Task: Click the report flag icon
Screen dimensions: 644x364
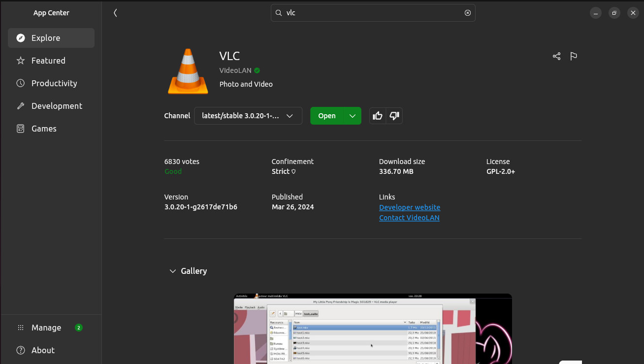Action: (574, 56)
